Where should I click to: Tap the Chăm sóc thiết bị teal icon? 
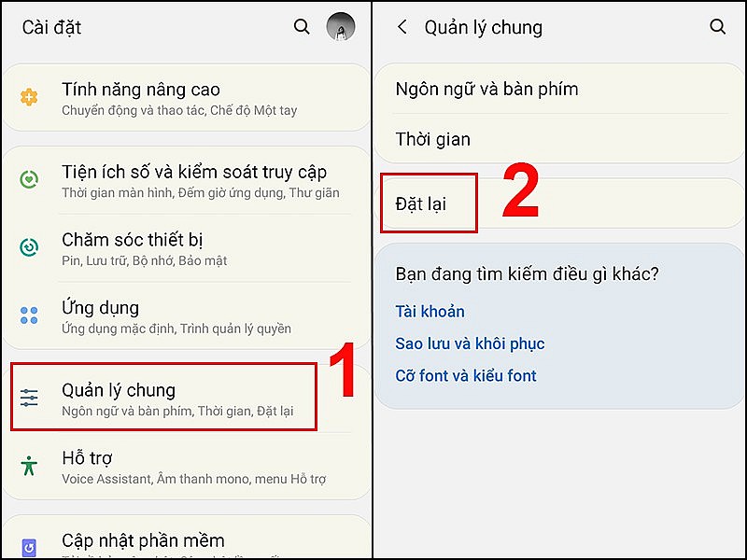(29, 247)
